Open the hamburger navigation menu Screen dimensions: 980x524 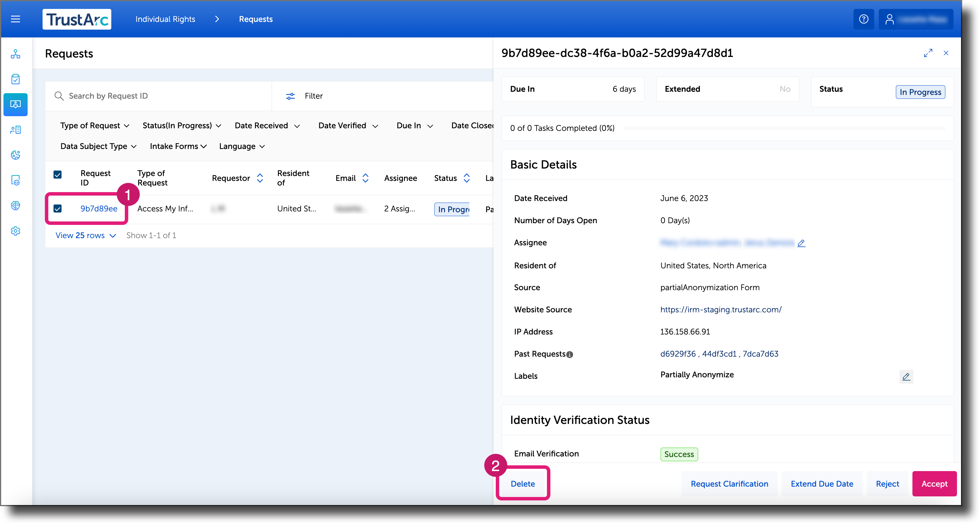(x=16, y=19)
